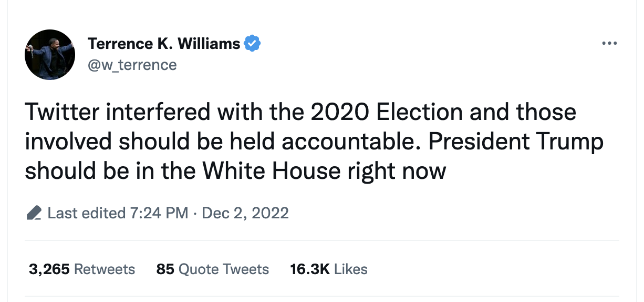Visit the @w_terrence handle
The image size is (644, 302).
point(132,65)
